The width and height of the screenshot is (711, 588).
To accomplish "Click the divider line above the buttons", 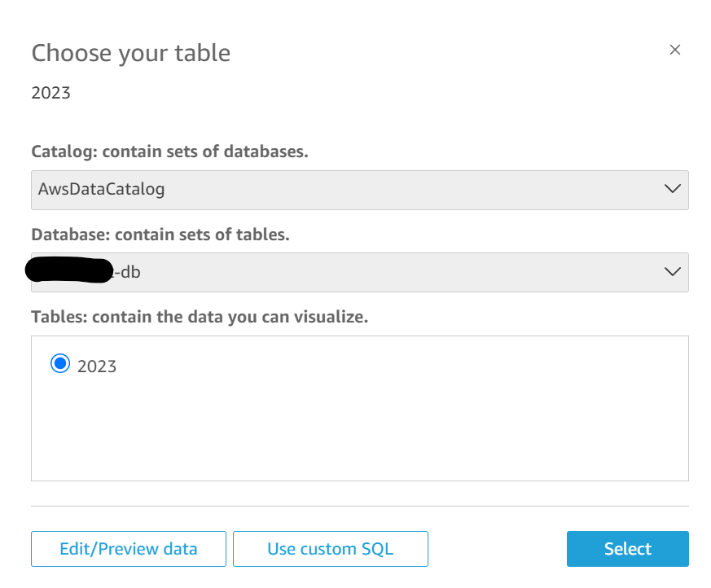I will pos(359,506).
